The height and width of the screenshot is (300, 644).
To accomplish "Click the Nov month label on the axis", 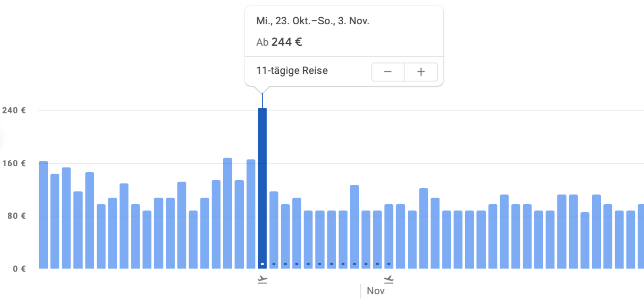I will pyautogui.click(x=376, y=291).
